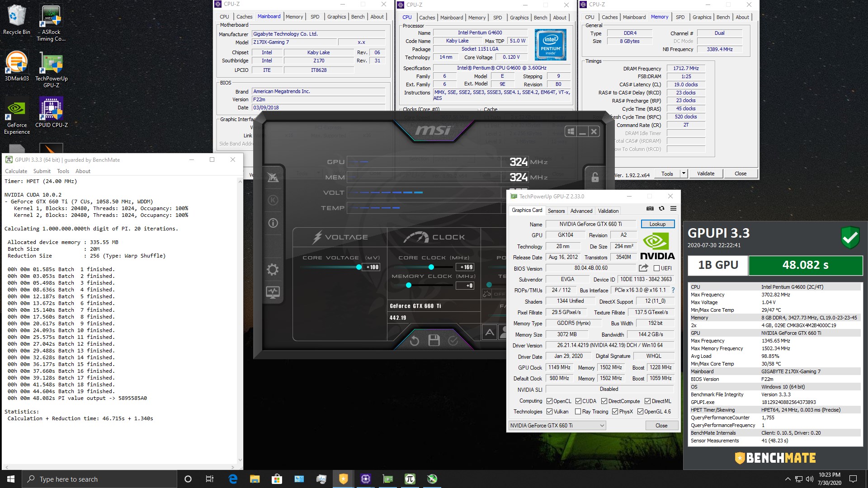868x488 pixels.
Task: Show hidden system tray icons
Action: pos(788,479)
